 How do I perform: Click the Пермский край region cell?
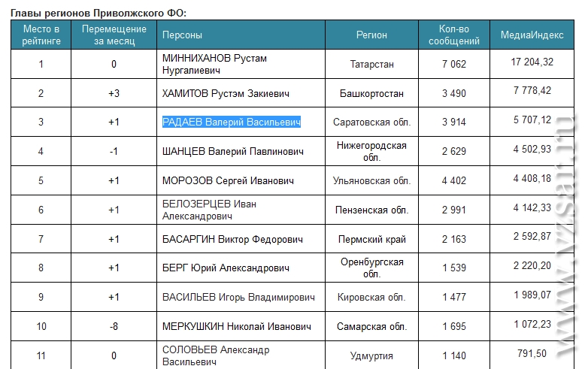tap(371, 239)
